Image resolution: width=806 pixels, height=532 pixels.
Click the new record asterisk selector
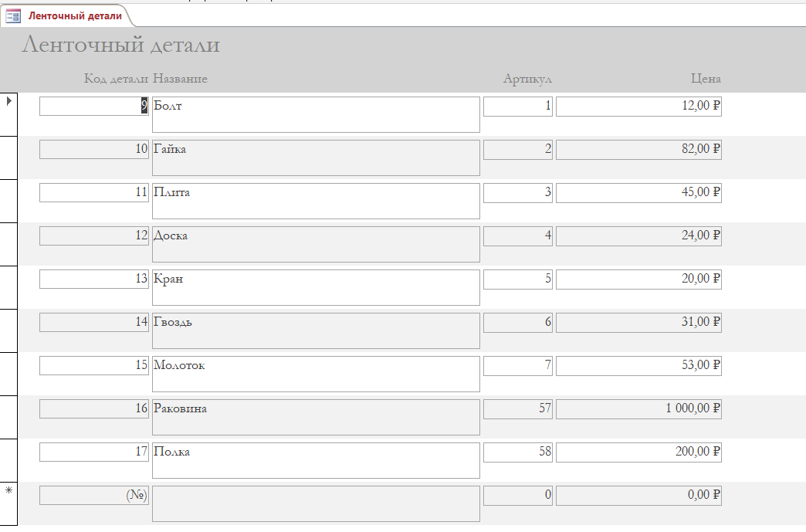(x=8, y=492)
